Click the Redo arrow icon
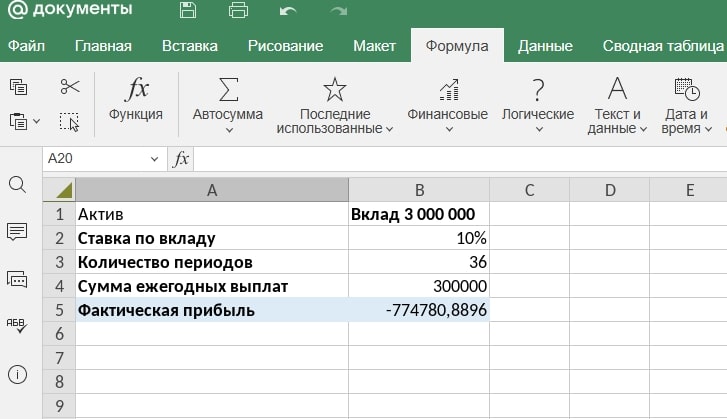The image size is (727, 419). tap(339, 10)
